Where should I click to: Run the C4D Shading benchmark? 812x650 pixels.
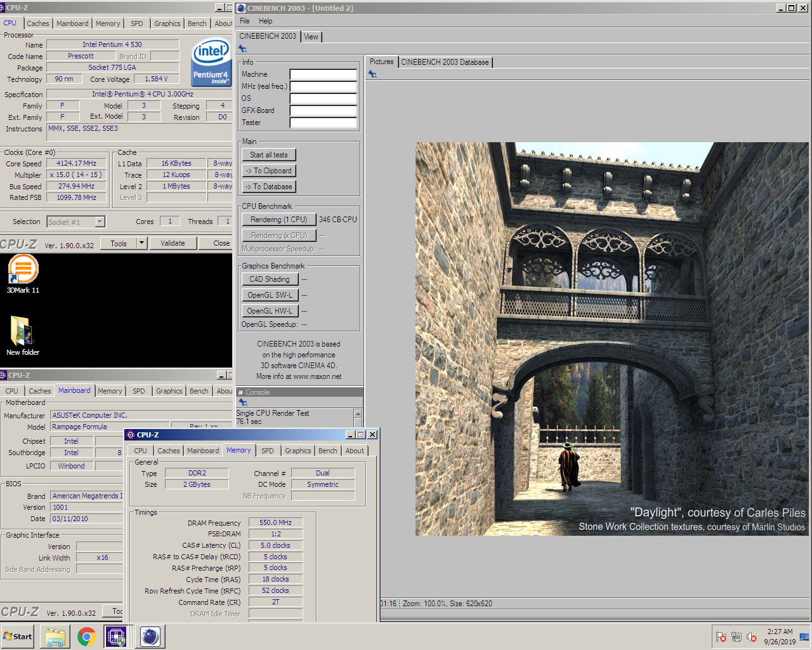tap(269, 279)
